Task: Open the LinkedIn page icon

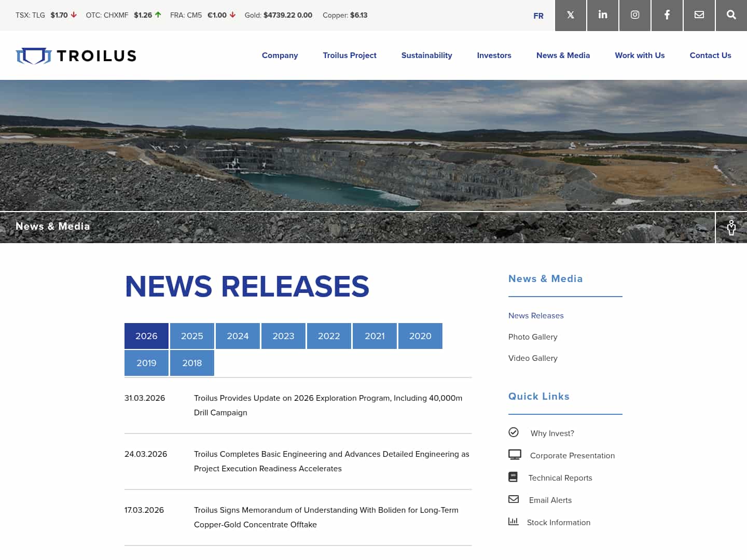Action: 602,15
